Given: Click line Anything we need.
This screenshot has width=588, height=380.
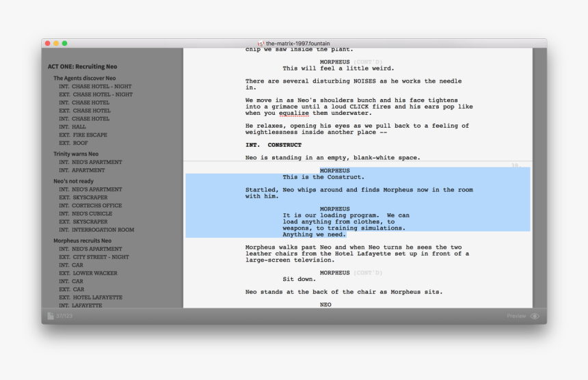Looking at the screenshot, I should (x=314, y=234).
